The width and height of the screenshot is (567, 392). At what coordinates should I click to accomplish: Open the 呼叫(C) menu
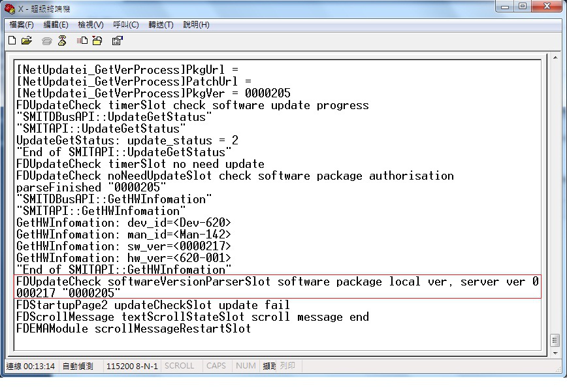(x=126, y=25)
